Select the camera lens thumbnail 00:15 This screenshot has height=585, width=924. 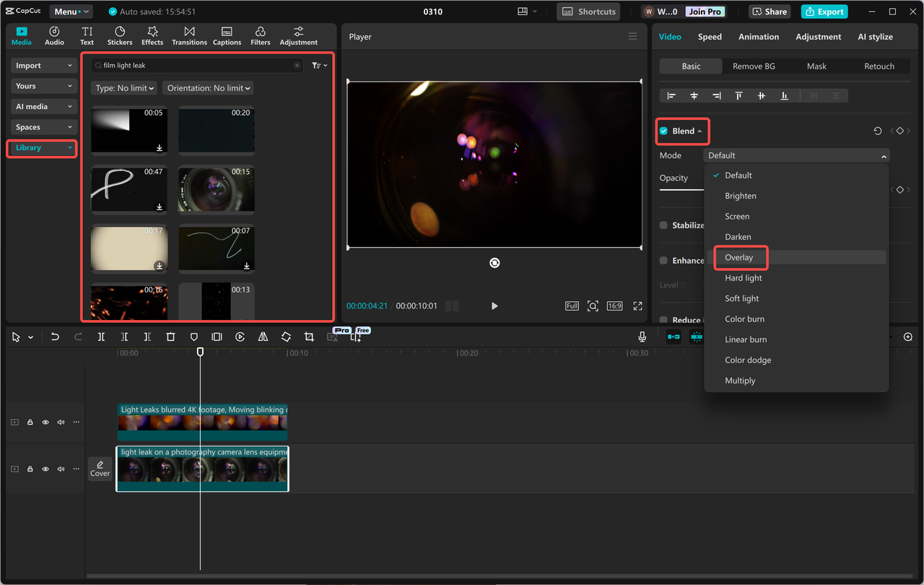216,190
